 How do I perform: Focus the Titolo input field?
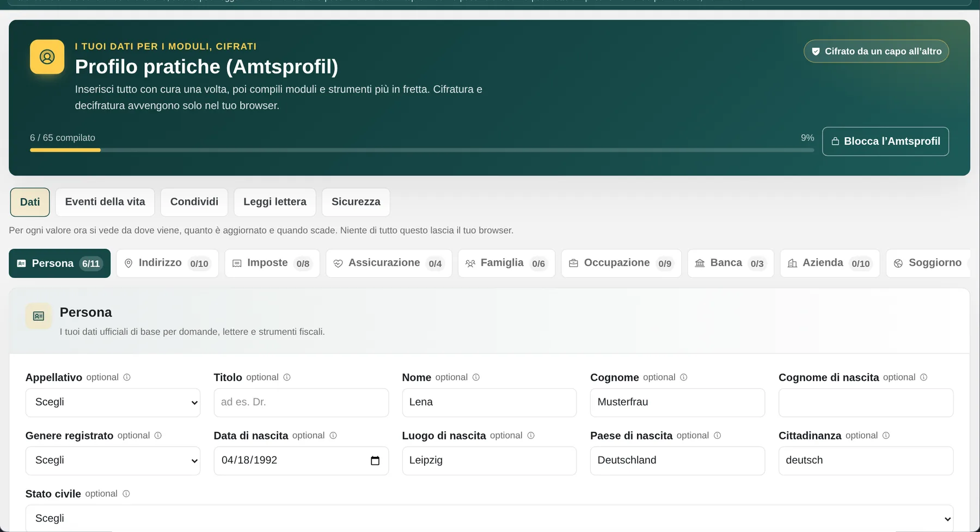[301, 402]
